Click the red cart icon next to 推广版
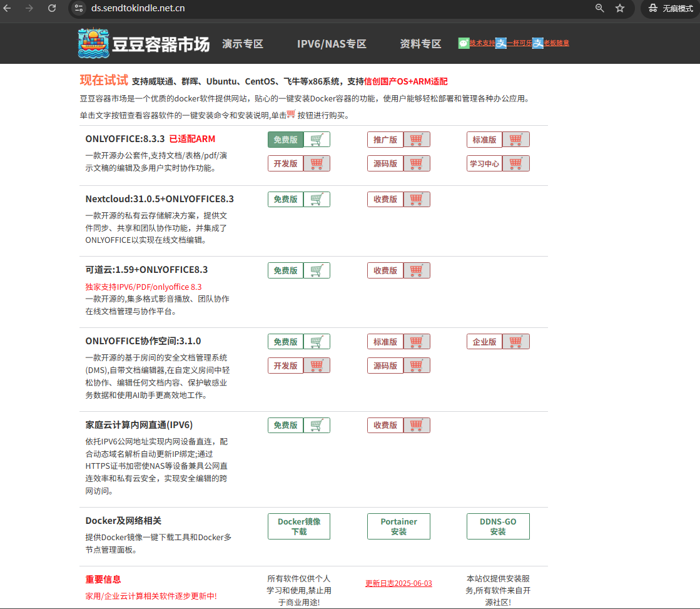This screenshot has height=609, width=700. point(416,140)
